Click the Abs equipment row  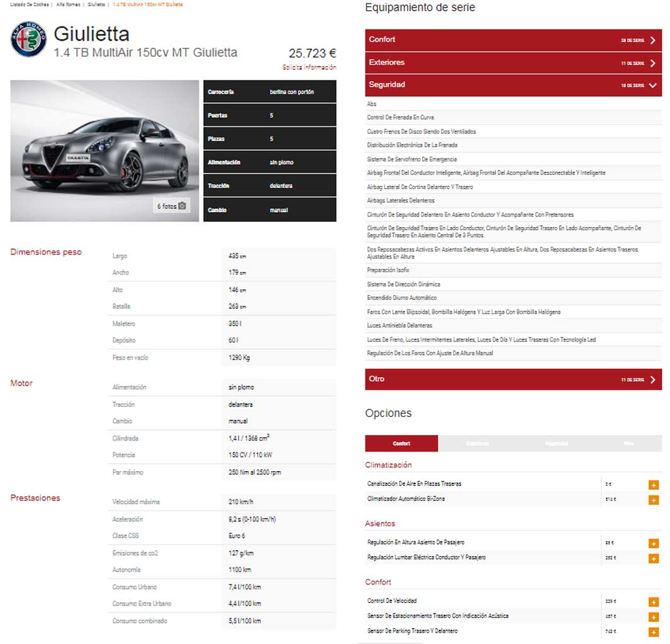pos(513,104)
